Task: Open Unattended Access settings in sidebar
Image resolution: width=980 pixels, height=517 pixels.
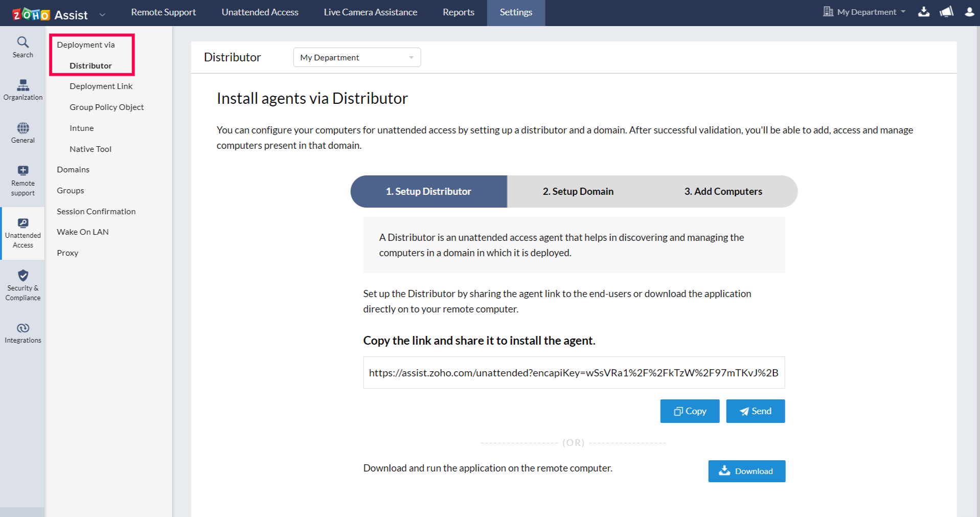Action: coord(22,233)
